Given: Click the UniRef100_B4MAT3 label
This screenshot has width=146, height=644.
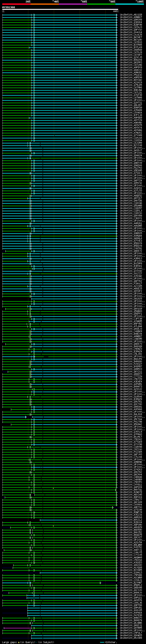Looking at the screenshot, I should pos(131,387).
